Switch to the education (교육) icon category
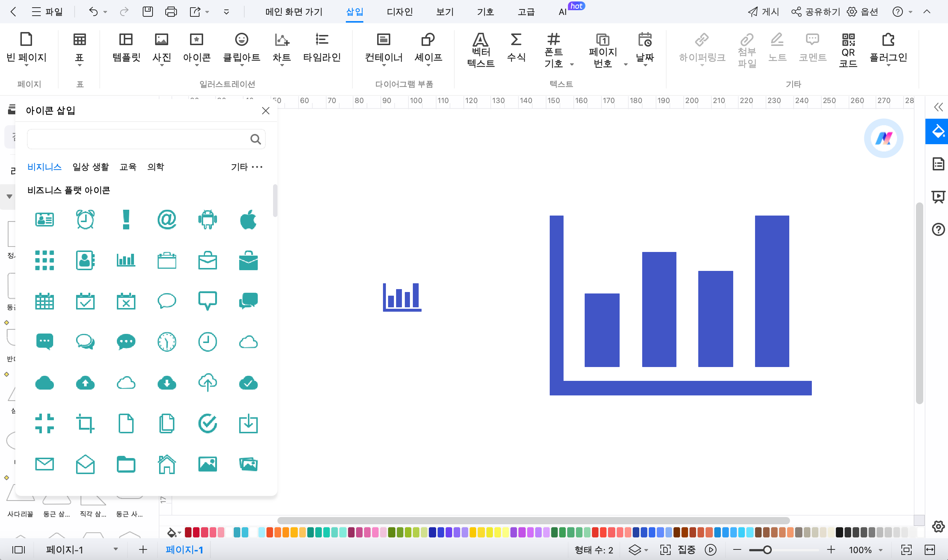The height and width of the screenshot is (560, 948). point(128,166)
